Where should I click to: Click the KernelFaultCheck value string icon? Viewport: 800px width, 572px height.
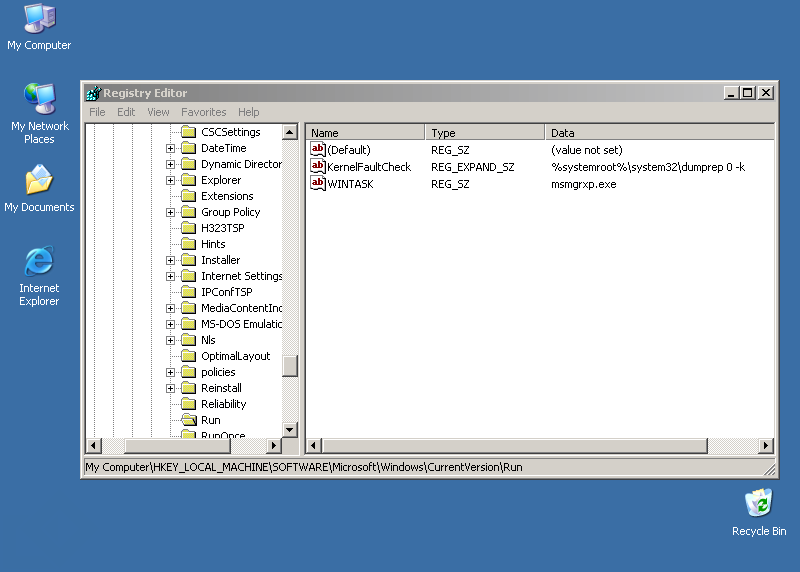(317, 166)
